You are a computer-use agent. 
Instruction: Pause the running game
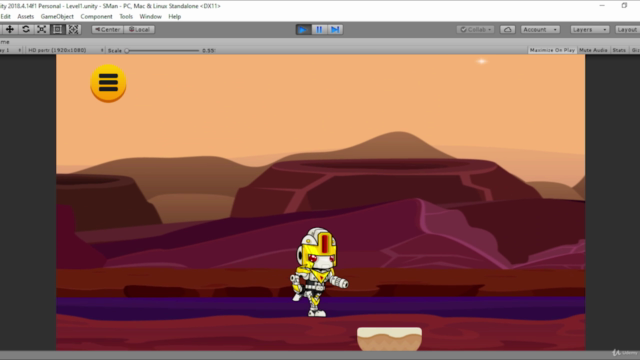point(319,29)
